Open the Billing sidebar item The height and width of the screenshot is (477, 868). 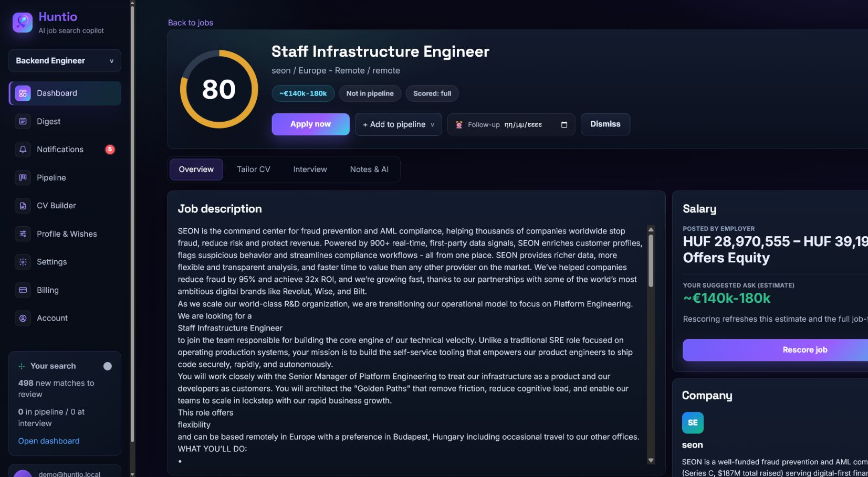(65, 290)
